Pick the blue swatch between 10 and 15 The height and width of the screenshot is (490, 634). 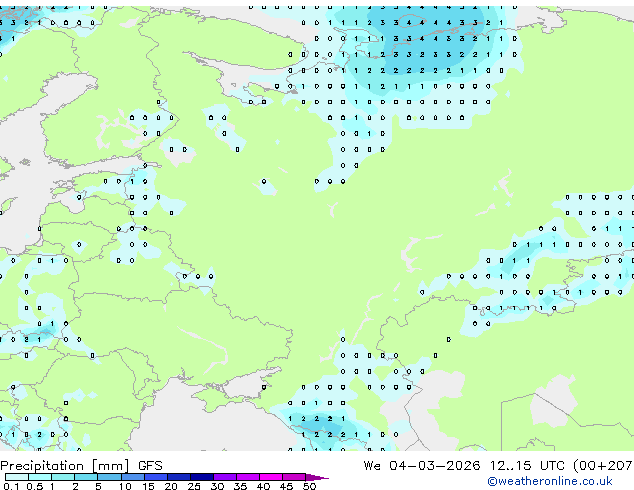[132, 477]
